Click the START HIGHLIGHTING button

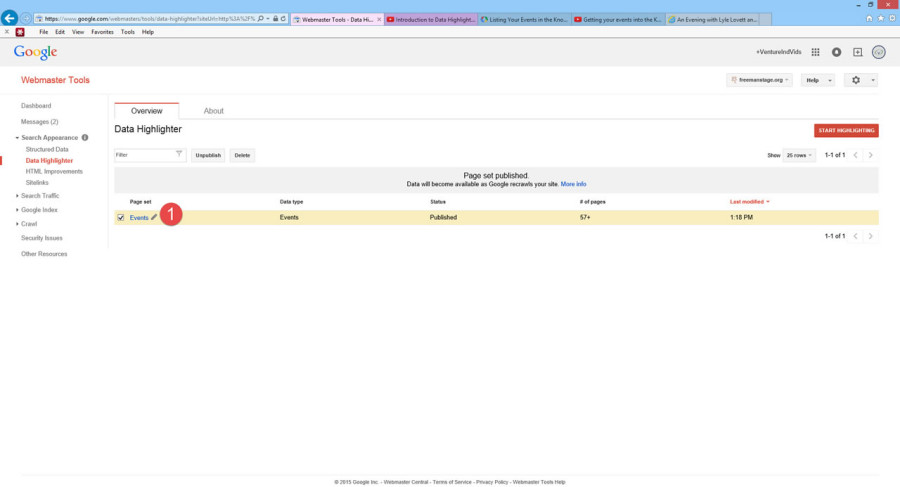(x=846, y=130)
